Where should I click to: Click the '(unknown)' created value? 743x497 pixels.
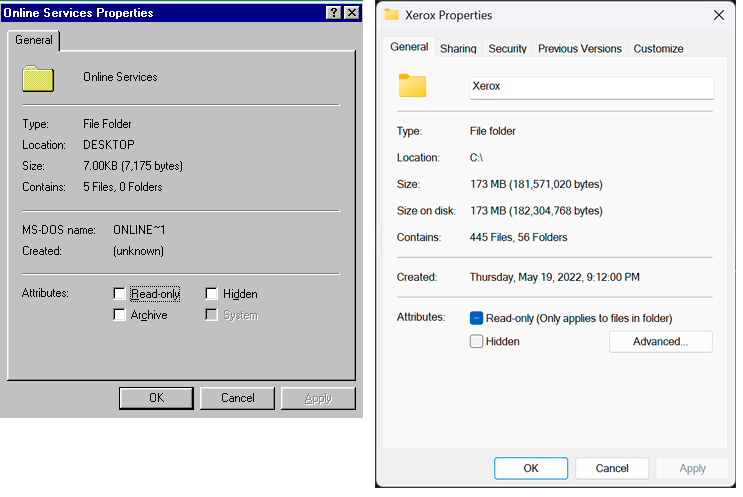pos(138,251)
